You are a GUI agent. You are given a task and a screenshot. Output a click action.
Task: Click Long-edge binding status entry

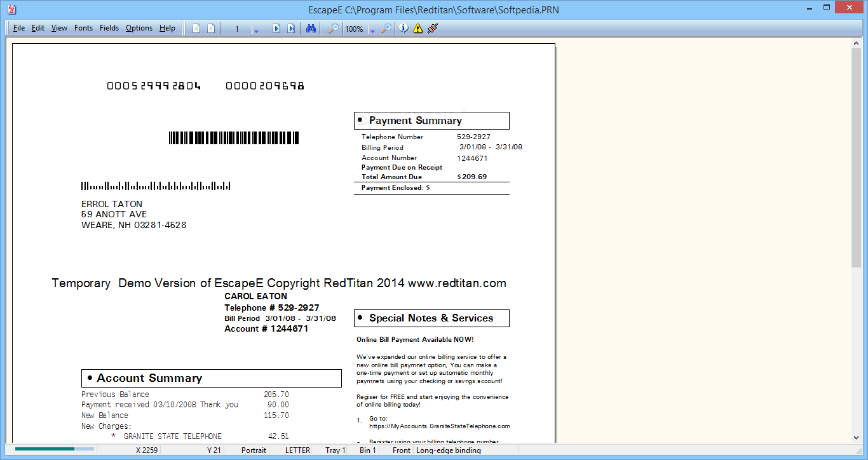449,450
